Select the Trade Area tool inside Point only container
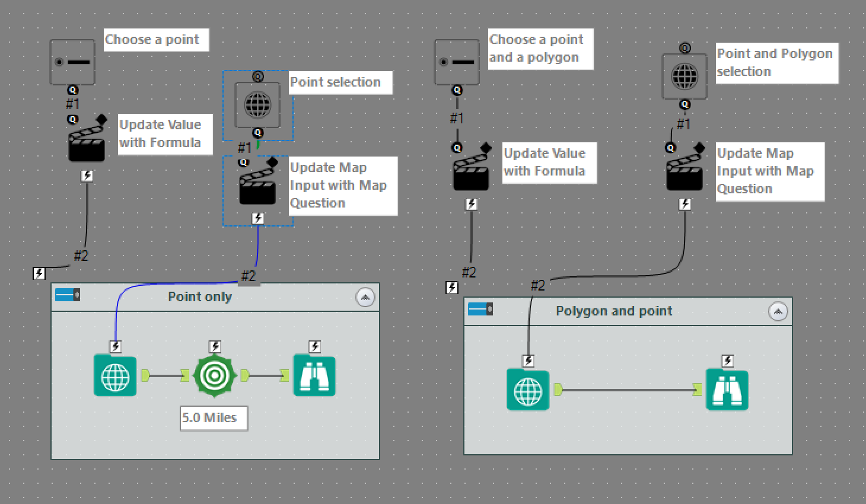Viewport: 866px width, 504px height. tap(214, 375)
